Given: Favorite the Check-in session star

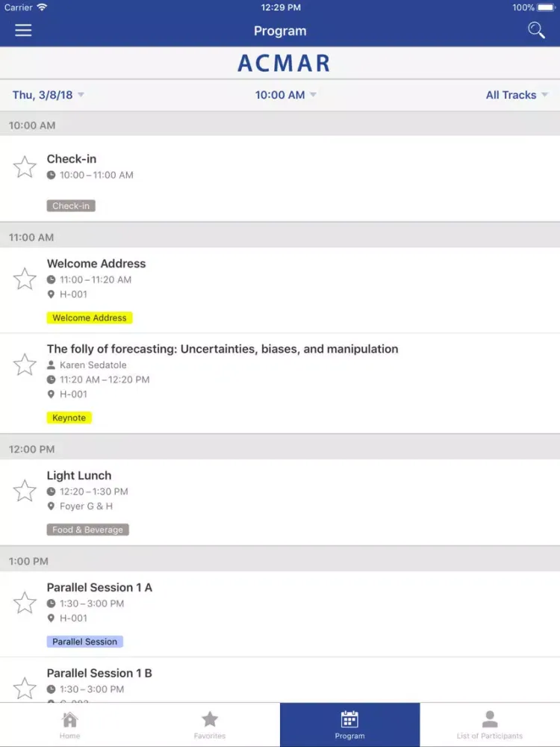Looking at the screenshot, I should (25, 167).
